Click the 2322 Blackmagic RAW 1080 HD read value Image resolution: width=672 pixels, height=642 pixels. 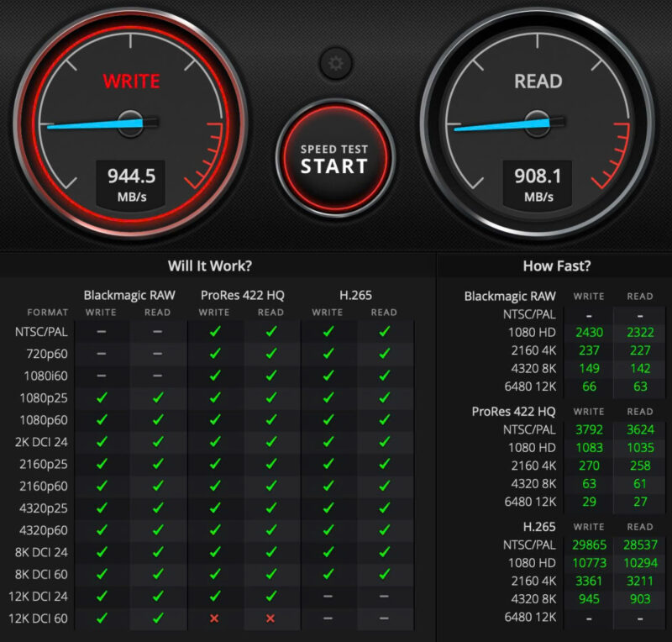coord(640,333)
